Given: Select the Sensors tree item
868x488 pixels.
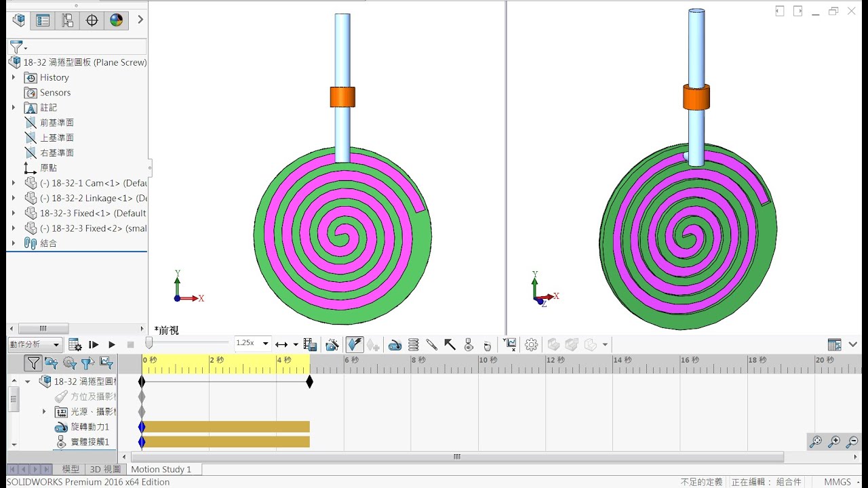Looking at the screenshot, I should (x=55, y=92).
